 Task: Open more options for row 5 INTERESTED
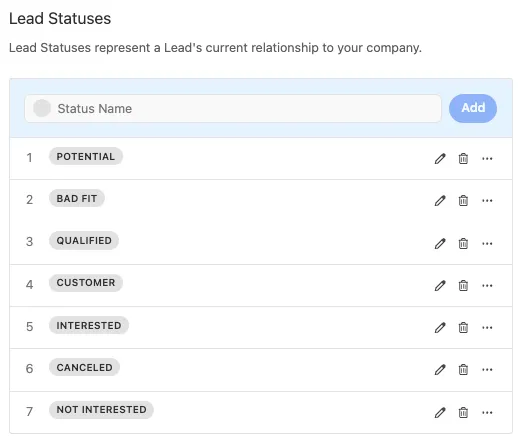[x=487, y=327]
